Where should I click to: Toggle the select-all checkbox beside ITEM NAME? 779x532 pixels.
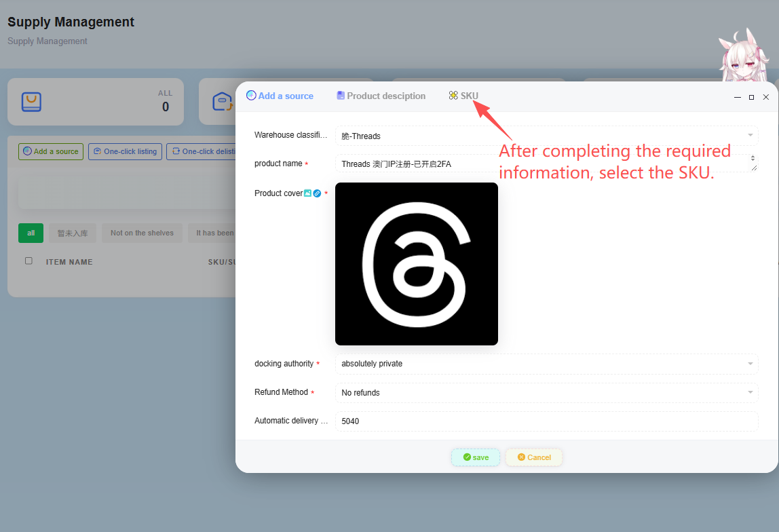(x=28, y=261)
